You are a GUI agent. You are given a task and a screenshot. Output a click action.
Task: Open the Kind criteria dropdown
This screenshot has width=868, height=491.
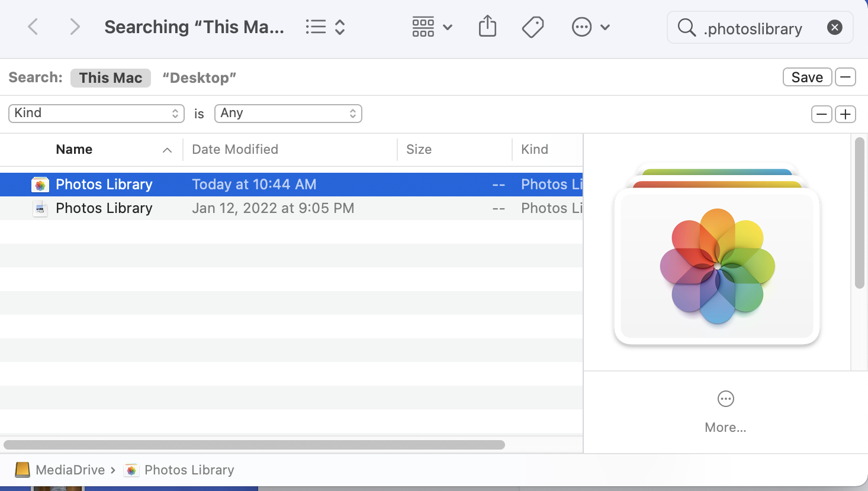pyautogui.click(x=97, y=113)
